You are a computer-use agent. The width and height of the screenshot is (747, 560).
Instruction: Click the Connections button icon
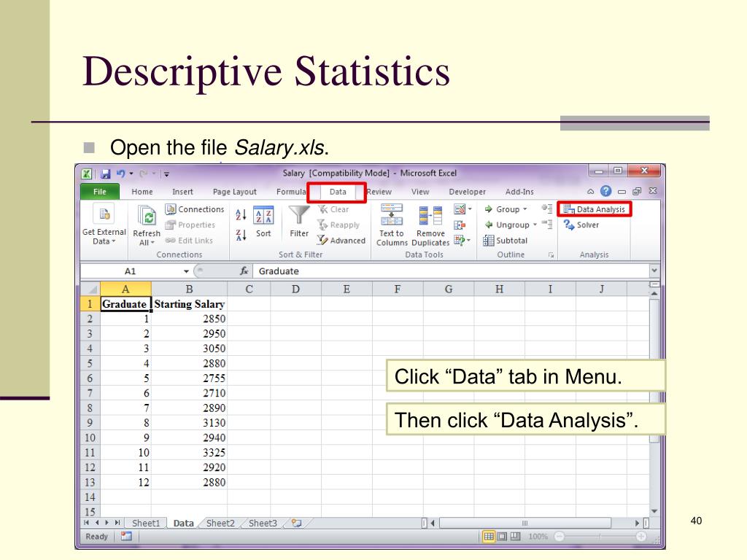point(171,209)
